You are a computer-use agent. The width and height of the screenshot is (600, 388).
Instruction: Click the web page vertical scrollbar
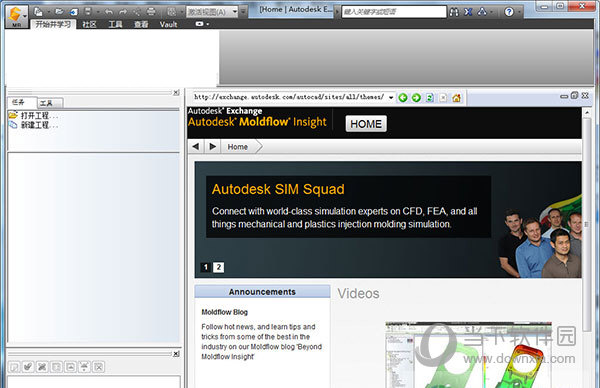[x=587, y=224]
